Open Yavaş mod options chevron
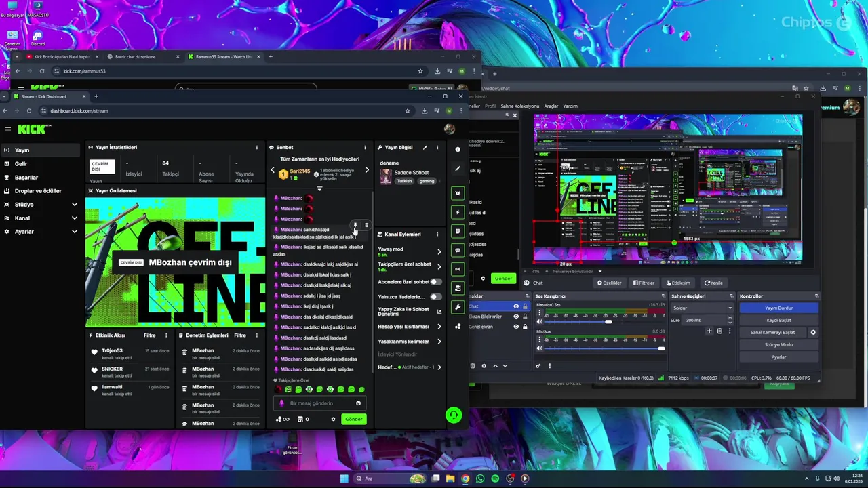 pyautogui.click(x=439, y=251)
